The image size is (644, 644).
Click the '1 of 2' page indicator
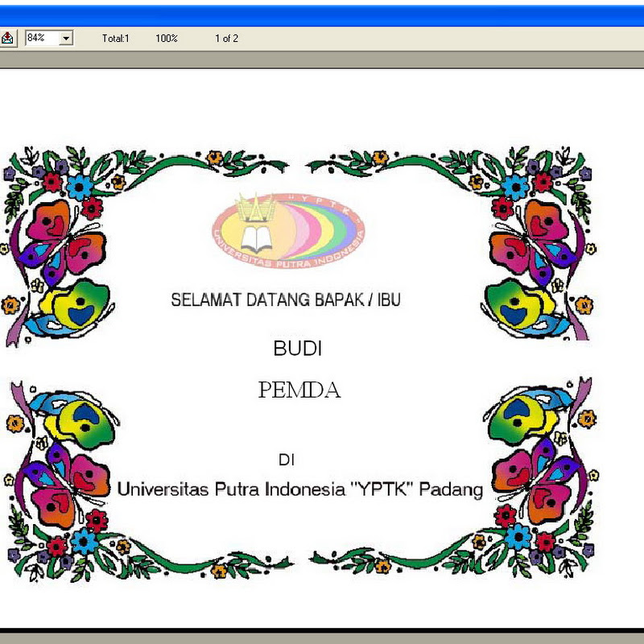pyautogui.click(x=226, y=39)
